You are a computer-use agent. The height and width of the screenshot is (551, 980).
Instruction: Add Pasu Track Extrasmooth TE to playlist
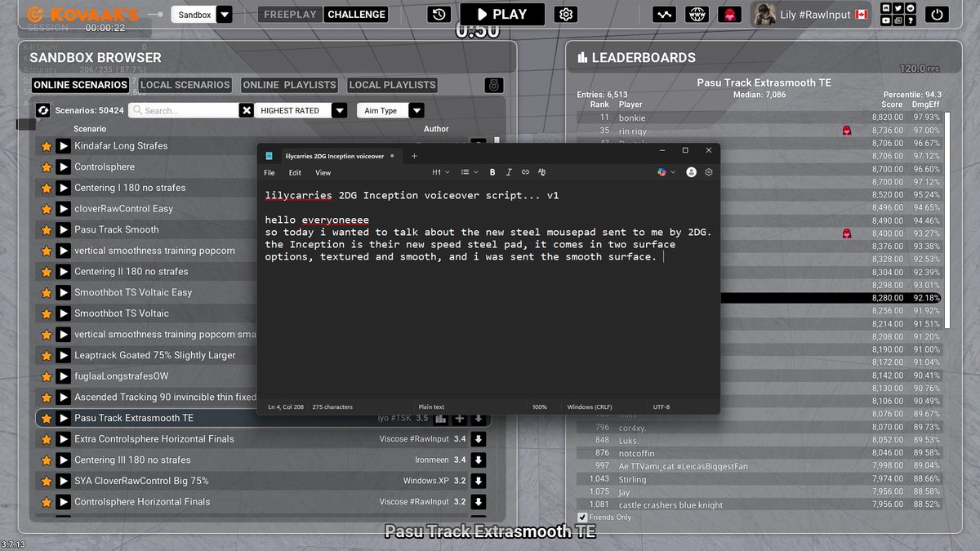pos(460,419)
